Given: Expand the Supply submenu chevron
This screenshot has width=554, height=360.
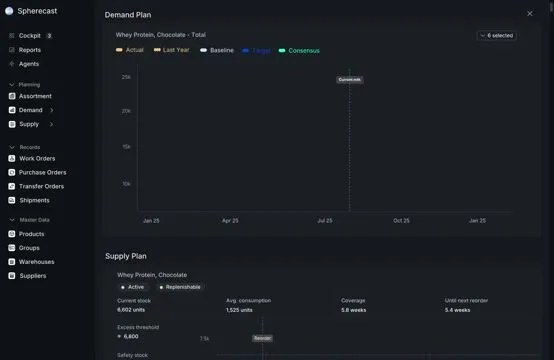Looking at the screenshot, I should [x=52, y=124].
